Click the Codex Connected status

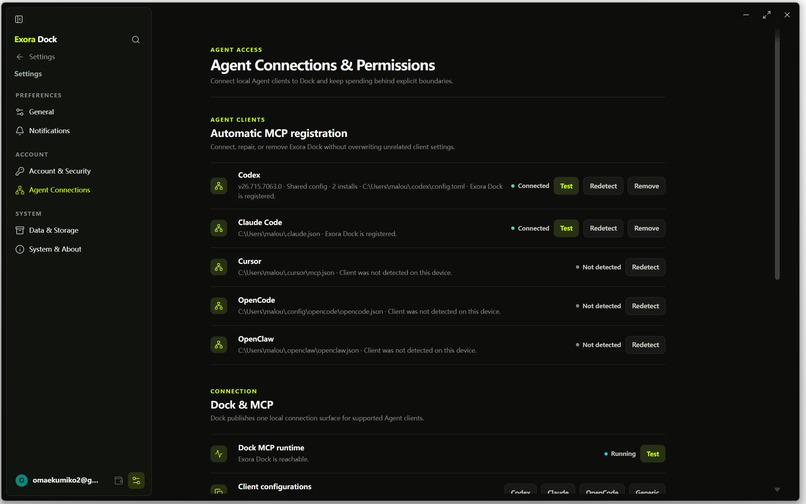[x=530, y=186]
